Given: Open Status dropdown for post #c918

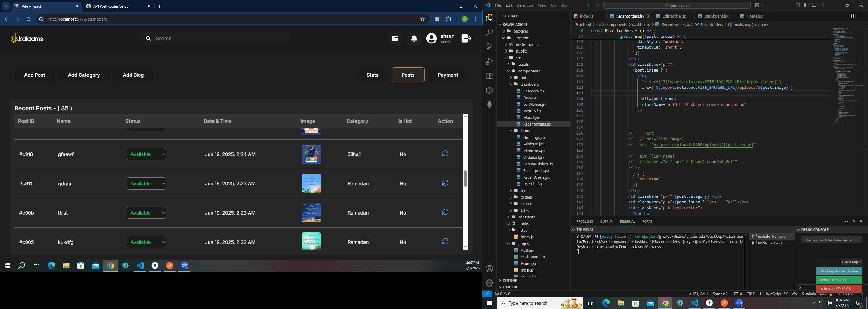Looking at the screenshot, I should (146, 154).
